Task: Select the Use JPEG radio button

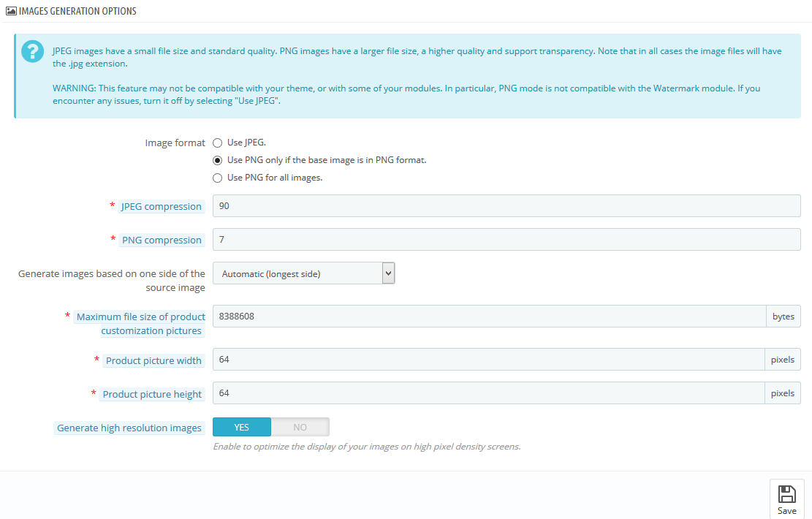Action: tap(218, 143)
